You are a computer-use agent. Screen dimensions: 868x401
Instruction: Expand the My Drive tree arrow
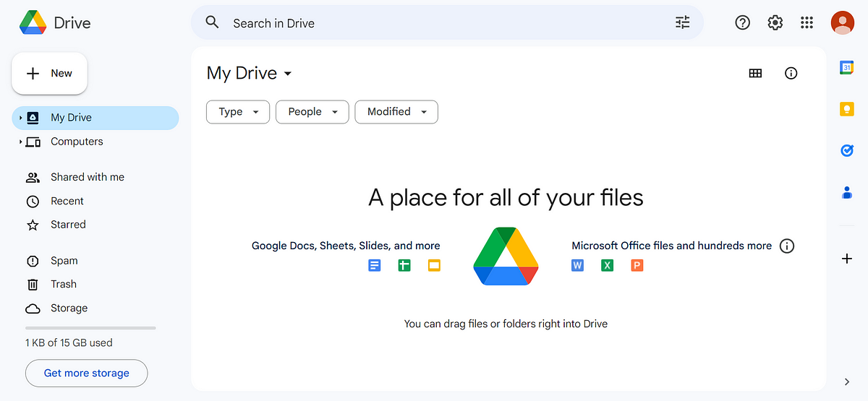coord(20,117)
